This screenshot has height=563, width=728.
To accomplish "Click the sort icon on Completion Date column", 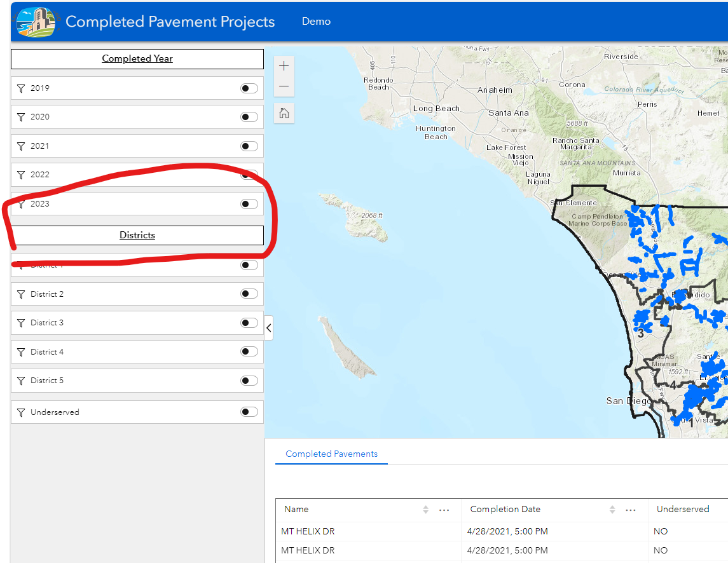I will pyautogui.click(x=612, y=509).
